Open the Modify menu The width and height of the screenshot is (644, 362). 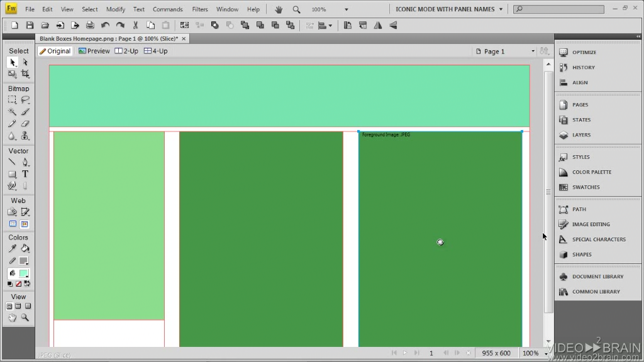[115, 9]
